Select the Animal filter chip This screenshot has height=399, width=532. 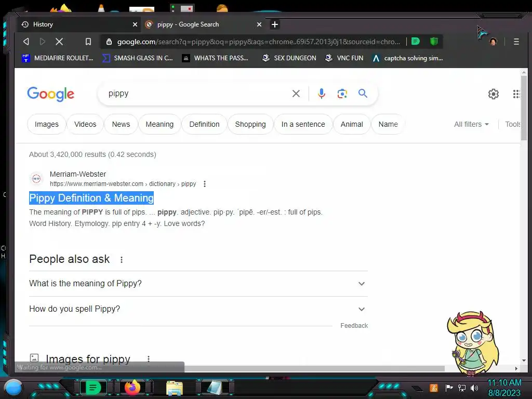[352, 124]
